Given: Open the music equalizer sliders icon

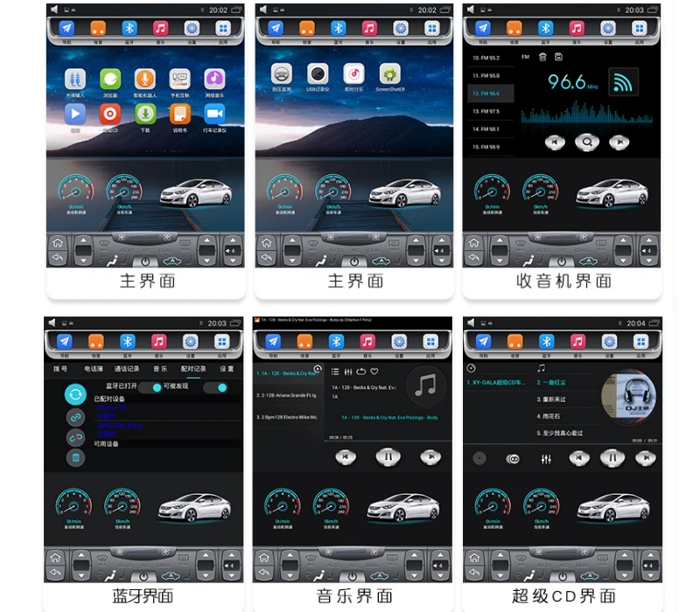Looking at the screenshot, I should click(x=348, y=372).
